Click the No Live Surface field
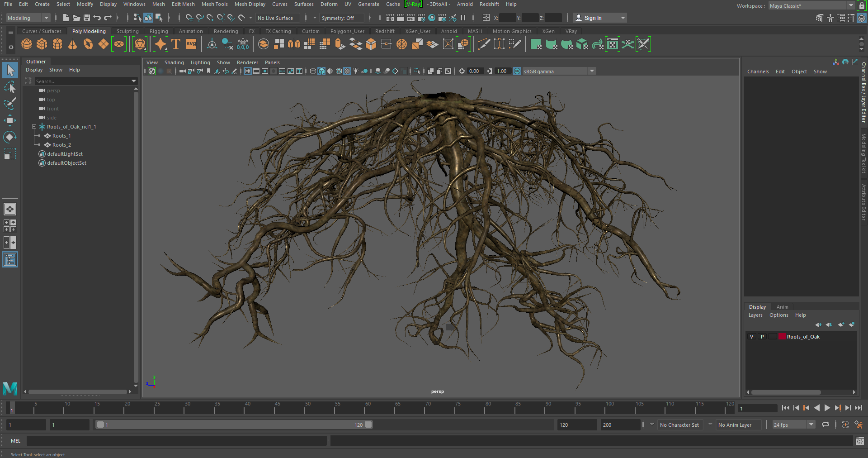The width and height of the screenshot is (868, 458). pos(277,18)
